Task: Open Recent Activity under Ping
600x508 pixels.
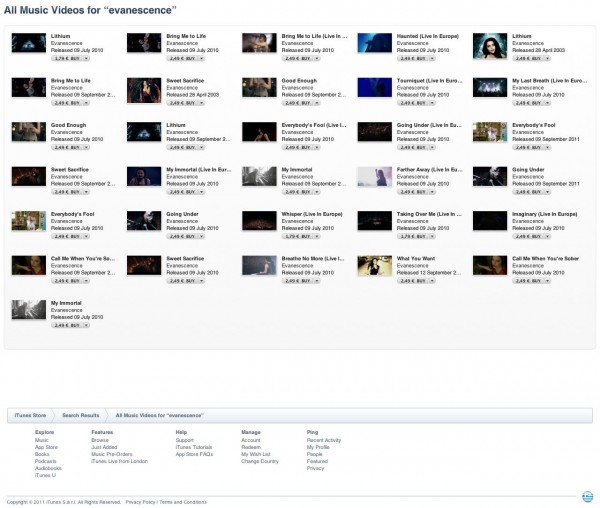Action: pos(324,440)
